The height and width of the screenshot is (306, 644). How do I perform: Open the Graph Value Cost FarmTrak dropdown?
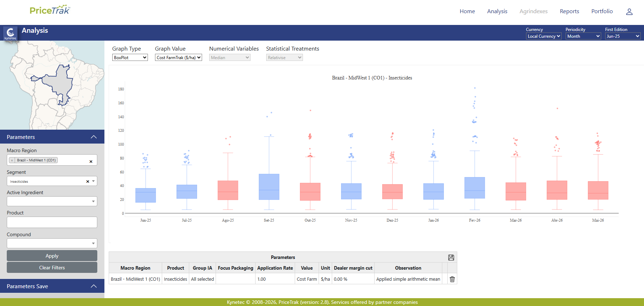click(x=179, y=57)
